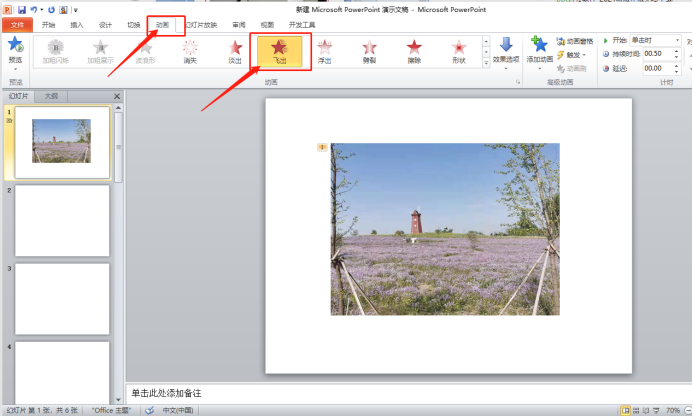Open the File (文件) menu tab
This screenshot has width=693, height=417.
17,24
